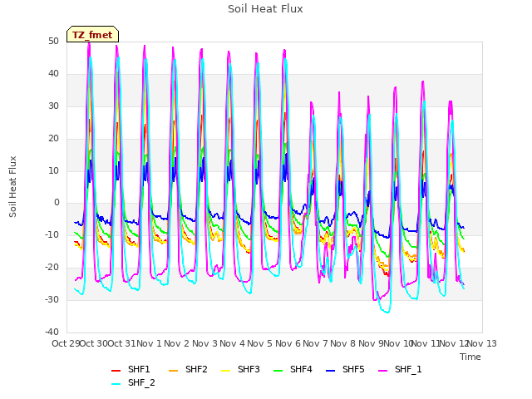Click the SHF5 legend entry

point(345,369)
